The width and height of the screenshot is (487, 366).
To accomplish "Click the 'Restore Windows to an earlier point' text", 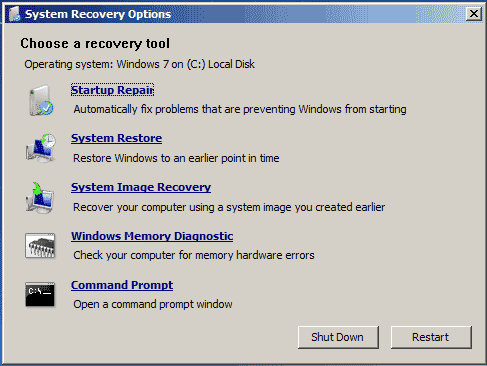I will pos(176,158).
